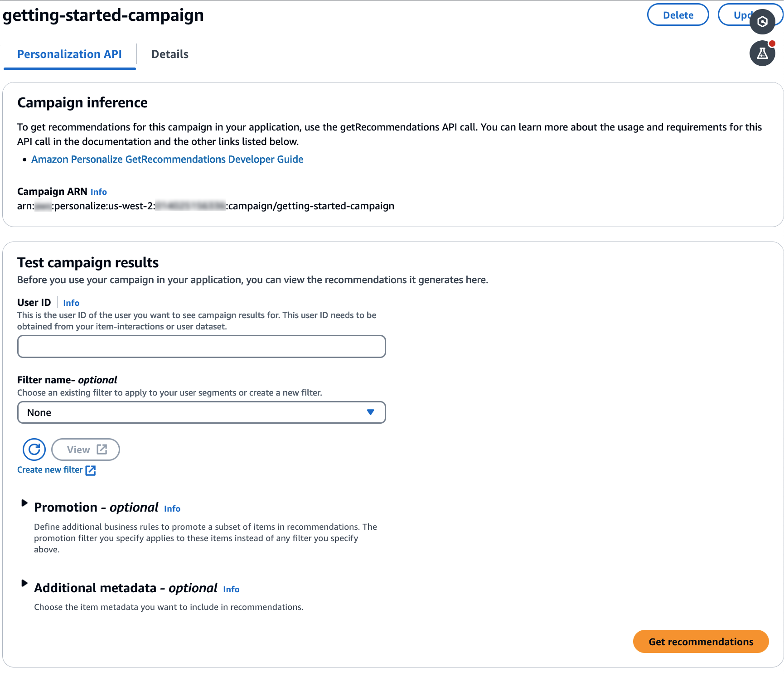Click Info link next to Campaign ARN
Viewport: 784px width, 677px height.
98,192
